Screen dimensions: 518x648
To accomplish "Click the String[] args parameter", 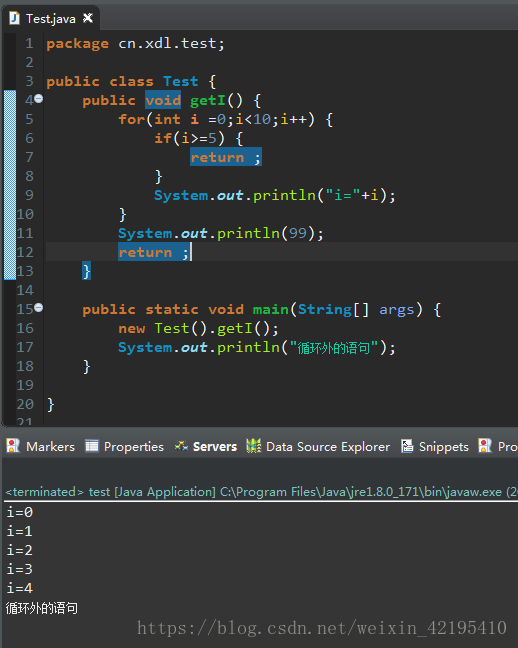I will click(x=356, y=310).
